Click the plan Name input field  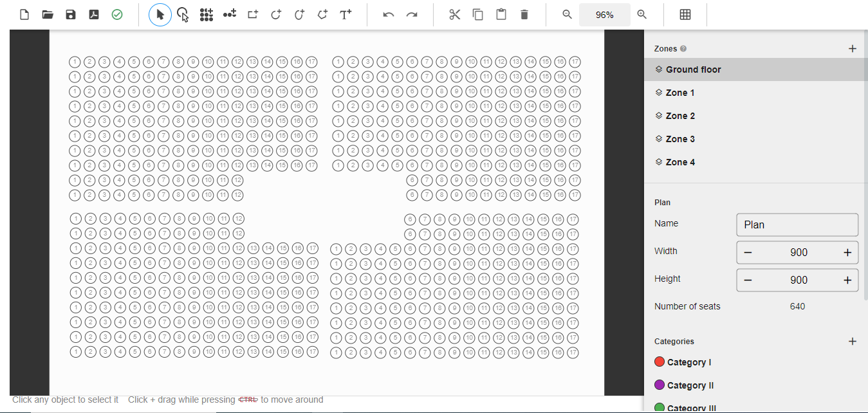[x=797, y=225]
